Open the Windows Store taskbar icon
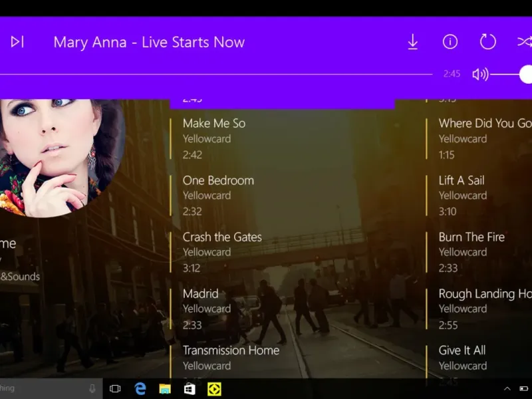Image resolution: width=532 pixels, height=399 pixels. tap(190, 389)
